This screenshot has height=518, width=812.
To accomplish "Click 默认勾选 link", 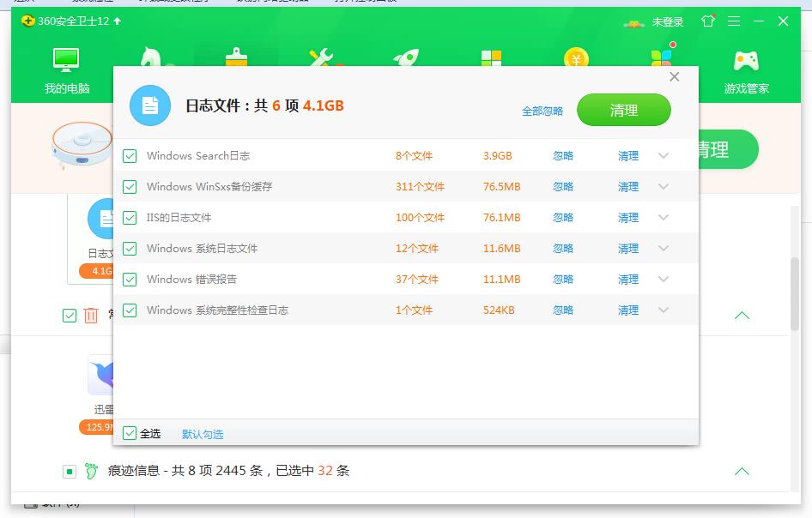I will 203,434.
